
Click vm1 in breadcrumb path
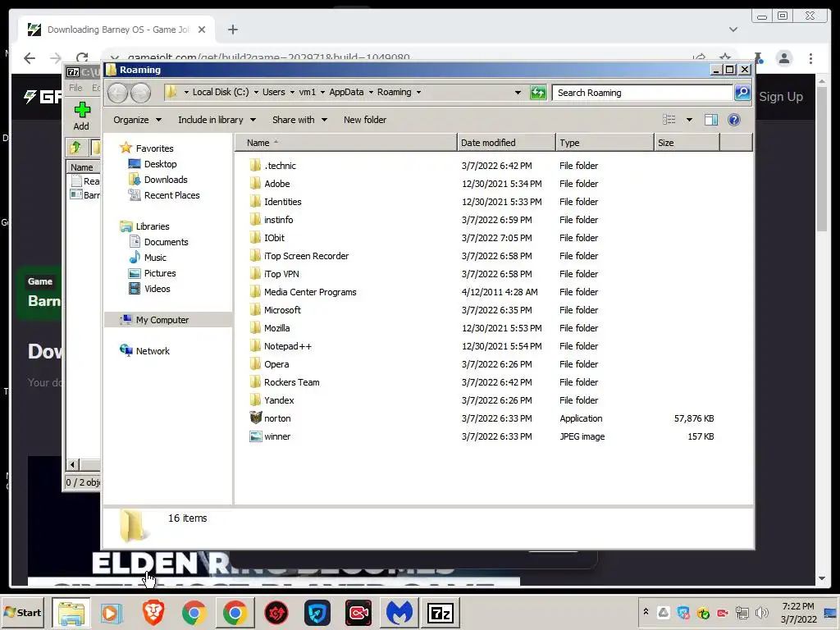(x=307, y=92)
